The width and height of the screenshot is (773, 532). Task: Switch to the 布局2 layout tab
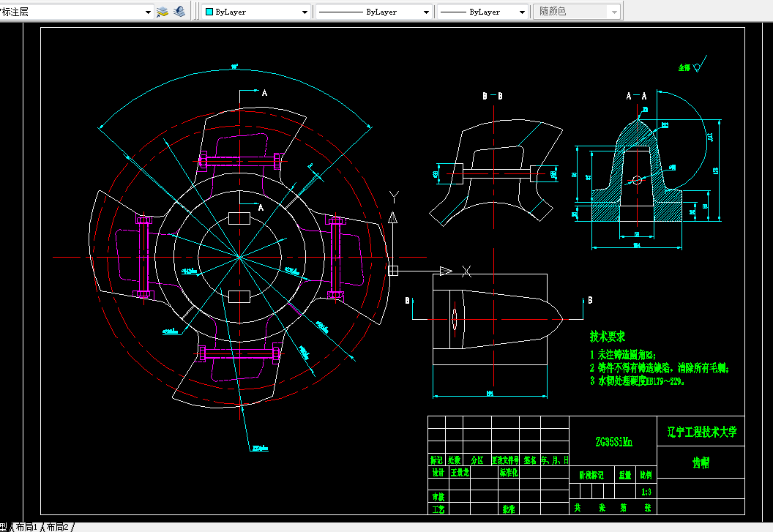coord(57,527)
